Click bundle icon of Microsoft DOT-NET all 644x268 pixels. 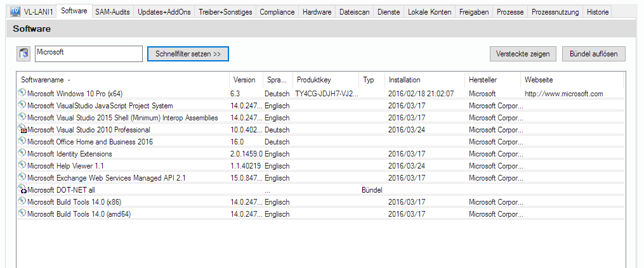(22, 189)
